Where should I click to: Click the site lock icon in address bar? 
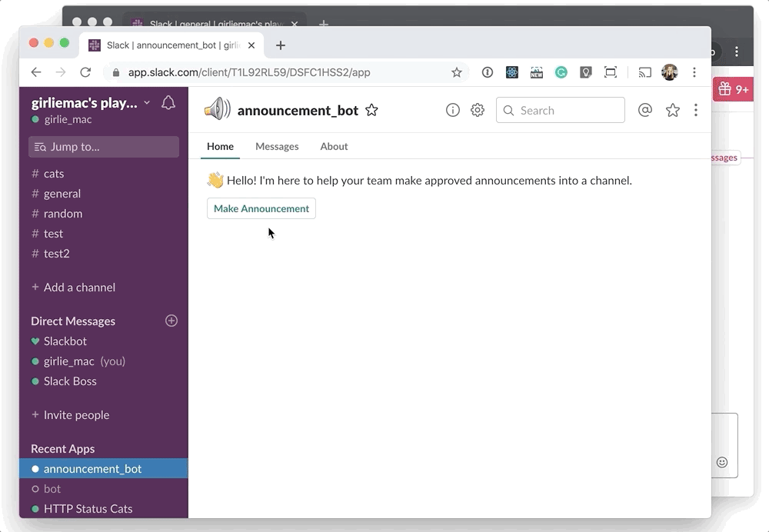coord(116,72)
